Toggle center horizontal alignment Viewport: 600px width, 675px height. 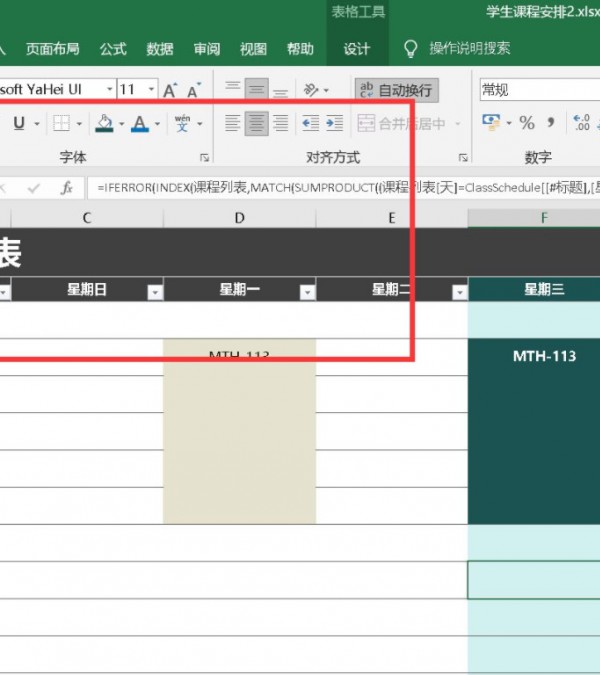[257, 124]
